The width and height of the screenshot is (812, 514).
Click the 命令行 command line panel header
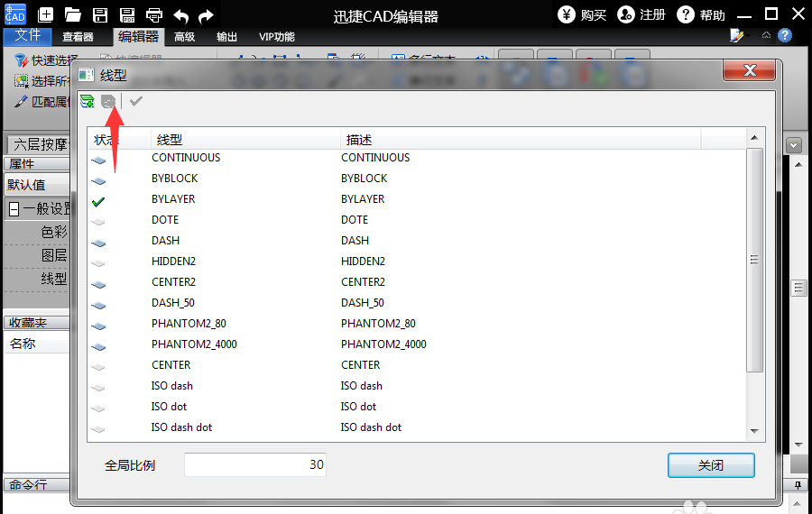point(37,484)
